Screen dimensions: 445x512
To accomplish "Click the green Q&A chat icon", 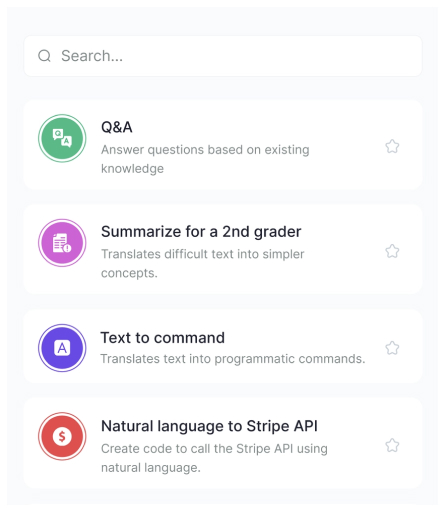I will pyautogui.click(x=62, y=138).
